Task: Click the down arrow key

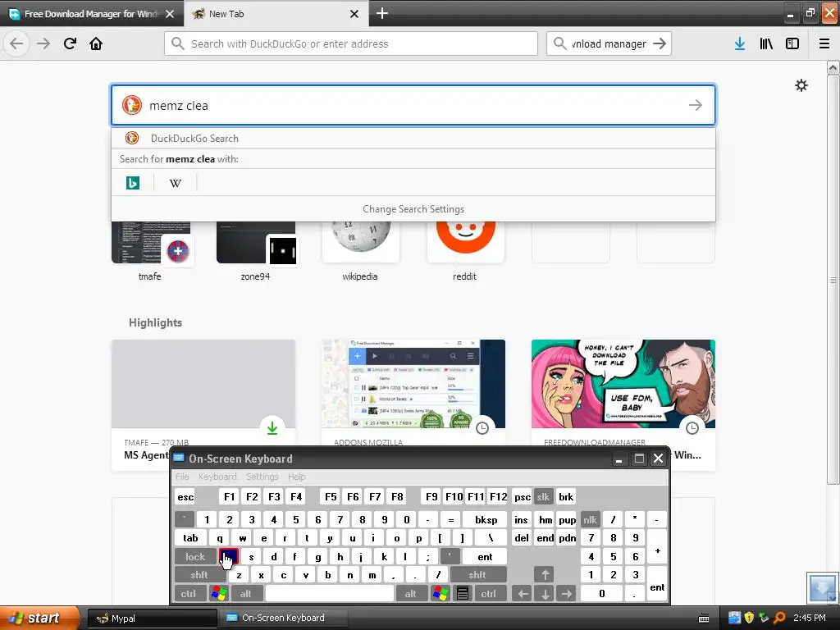Action: tap(545, 594)
